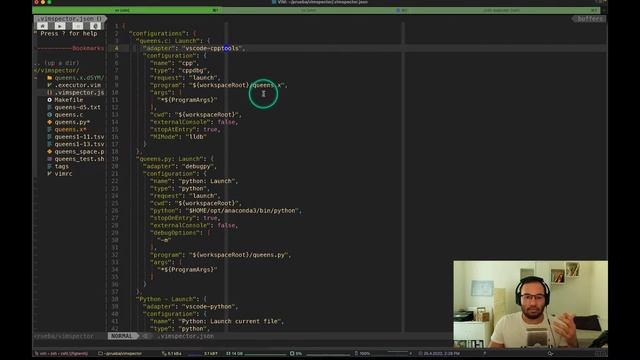640x360 pixels.
Task: Click "lldb" MIMode value
Action: pos(196,137)
